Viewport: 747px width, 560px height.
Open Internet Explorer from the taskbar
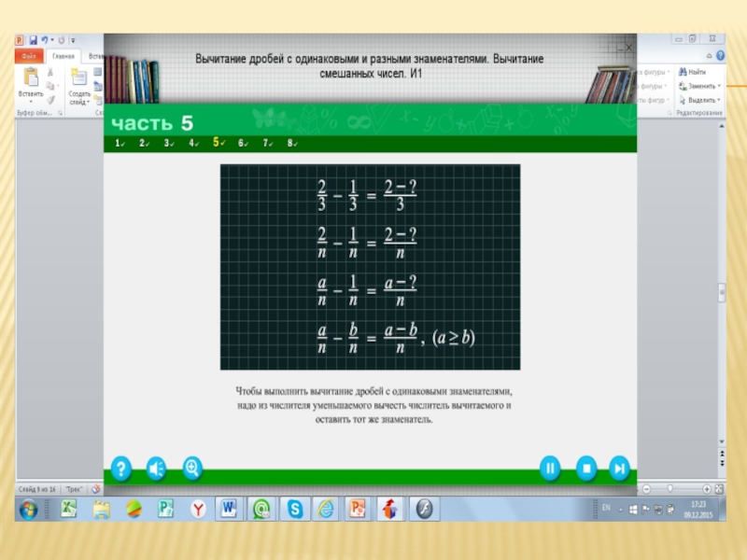tap(326, 509)
